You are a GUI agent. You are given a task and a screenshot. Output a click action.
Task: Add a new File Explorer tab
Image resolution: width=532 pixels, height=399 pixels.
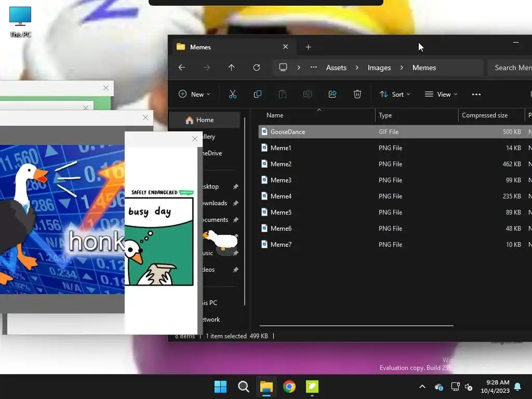pyautogui.click(x=308, y=47)
